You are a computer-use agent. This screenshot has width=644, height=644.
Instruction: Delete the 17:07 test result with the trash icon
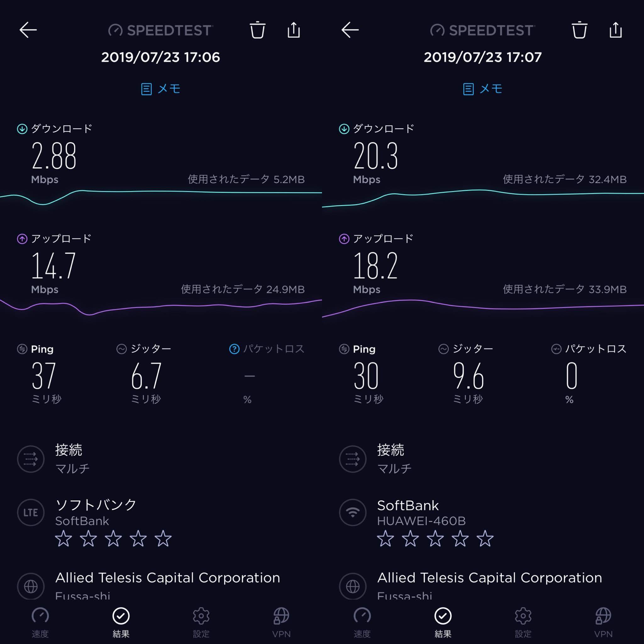click(x=579, y=30)
